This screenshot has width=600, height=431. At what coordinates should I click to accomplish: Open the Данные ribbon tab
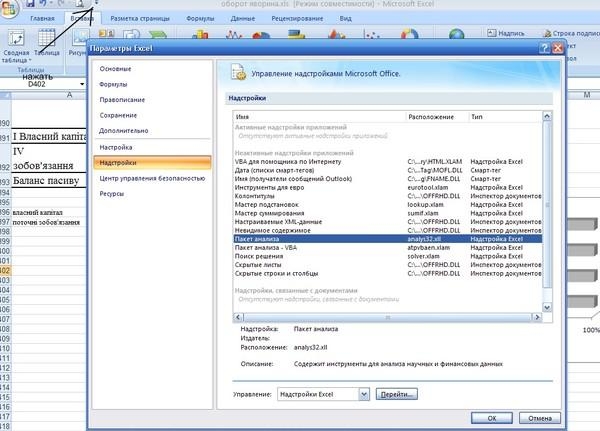(243, 18)
